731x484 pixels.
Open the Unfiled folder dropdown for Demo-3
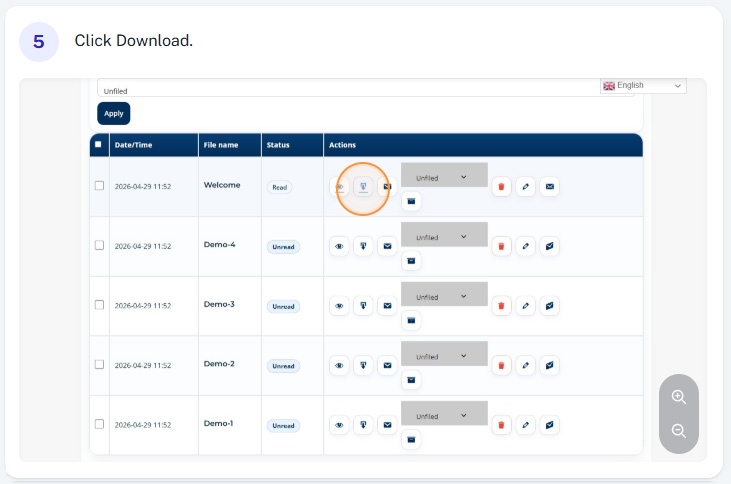(444, 294)
